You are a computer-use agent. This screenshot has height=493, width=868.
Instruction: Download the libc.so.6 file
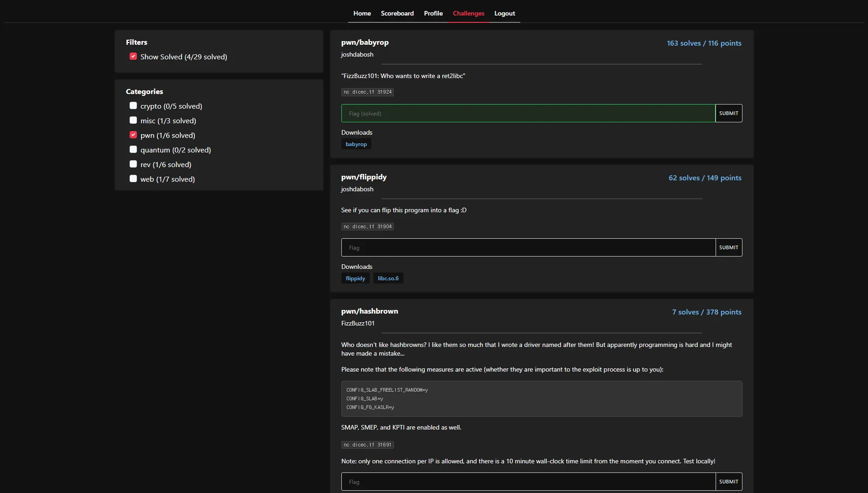point(388,278)
